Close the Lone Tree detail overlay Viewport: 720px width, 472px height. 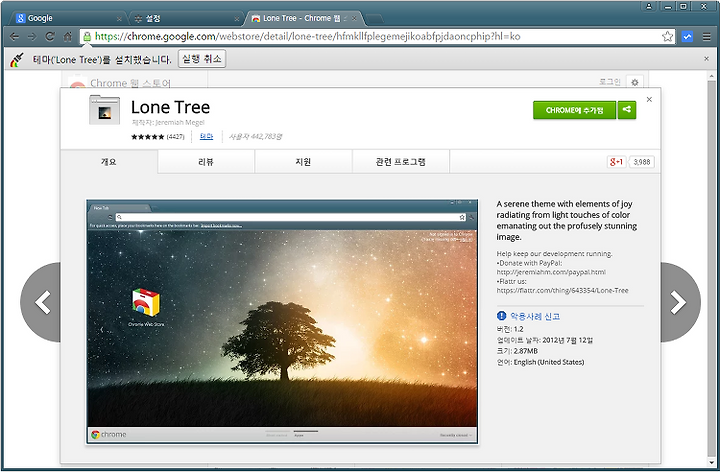[x=649, y=100]
